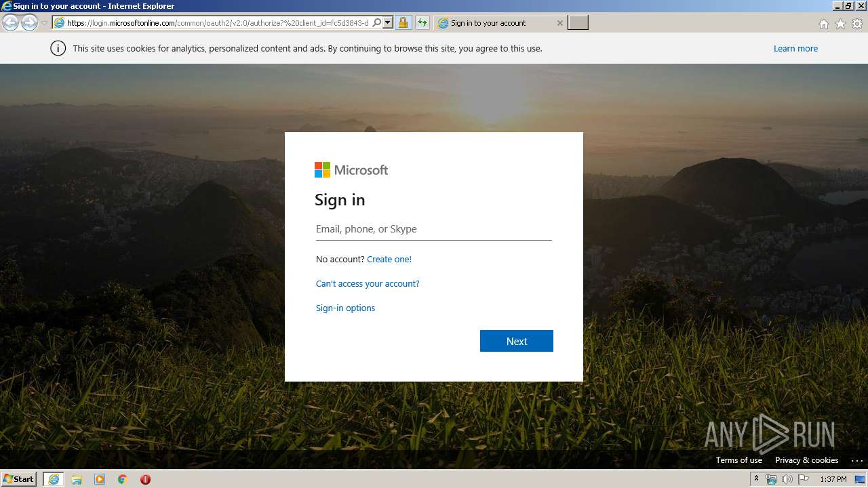Minimize the Internet Explorer window
This screenshot has height=488, width=868.
pos(837,6)
